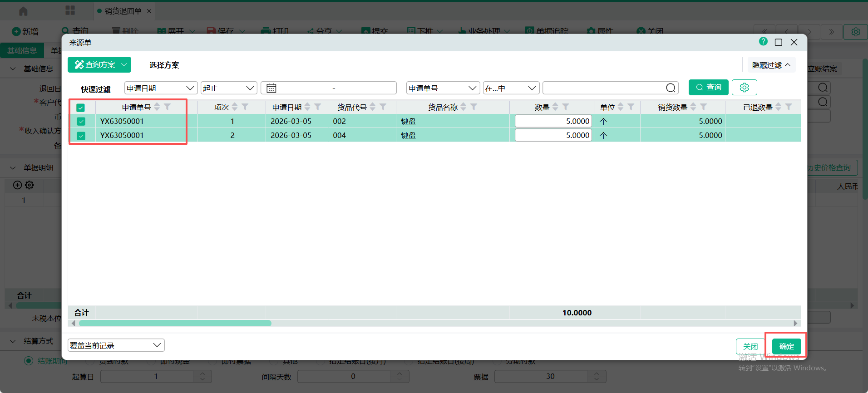Image resolution: width=868 pixels, height=393 pixels.
Task: Expand the 覆盖当前记录 dropdown
Action: [x=116, y=345]
